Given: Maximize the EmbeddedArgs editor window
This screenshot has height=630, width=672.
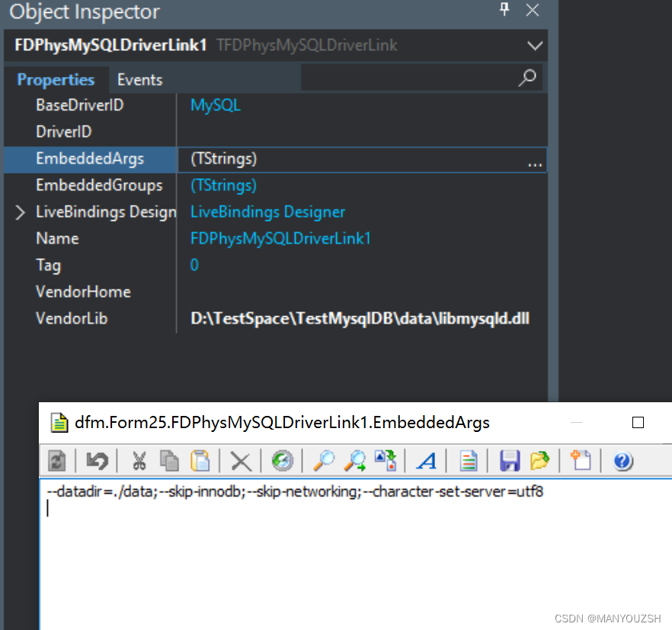Looking at the screenshot, I should [638, 423].
